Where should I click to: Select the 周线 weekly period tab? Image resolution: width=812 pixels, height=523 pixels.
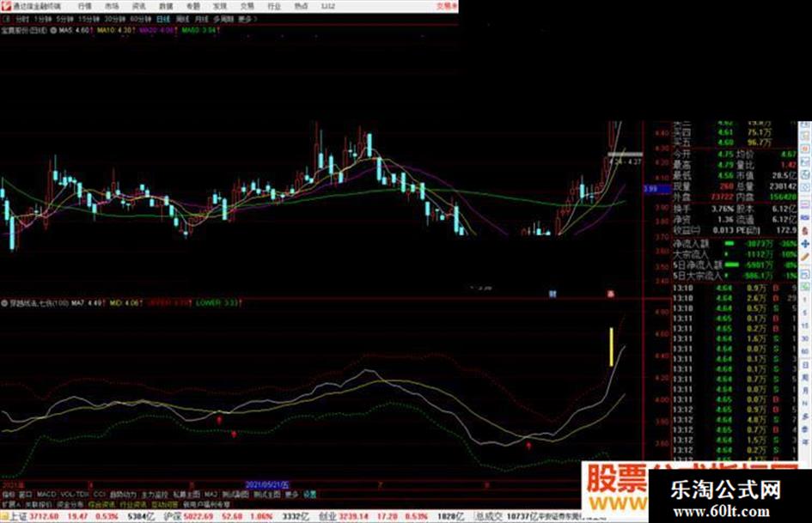182,19
